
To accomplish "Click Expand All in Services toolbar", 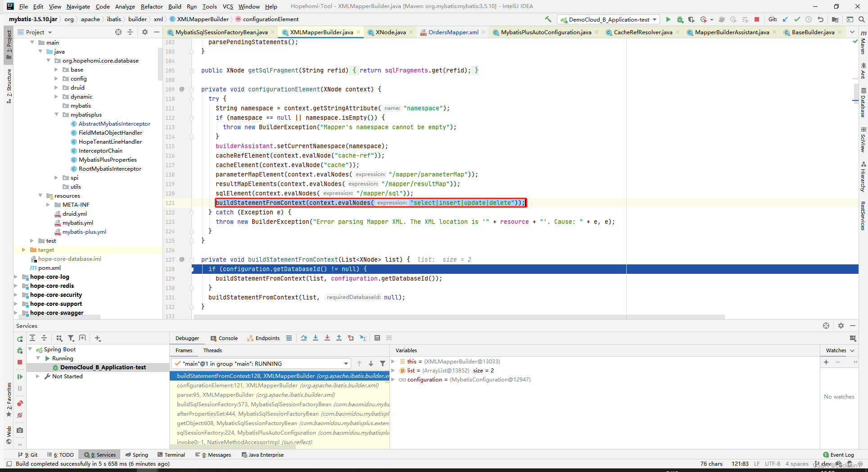I will [32, 338].
